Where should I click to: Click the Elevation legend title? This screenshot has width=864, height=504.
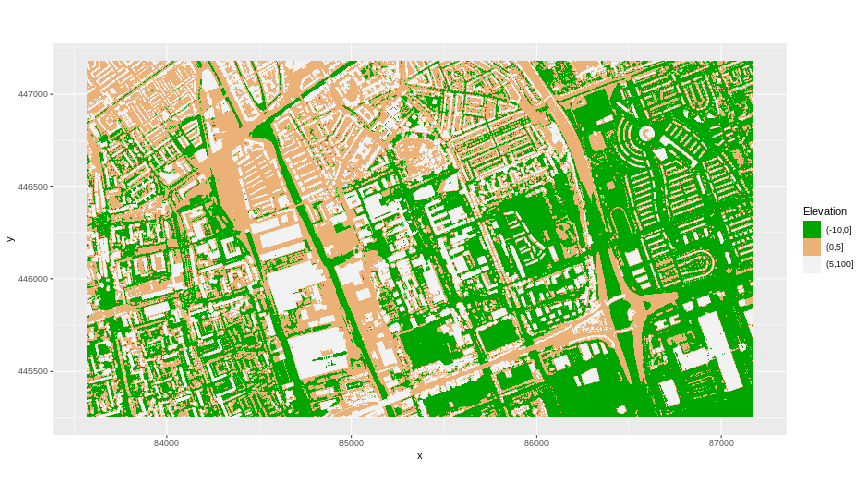click(825, 212)
